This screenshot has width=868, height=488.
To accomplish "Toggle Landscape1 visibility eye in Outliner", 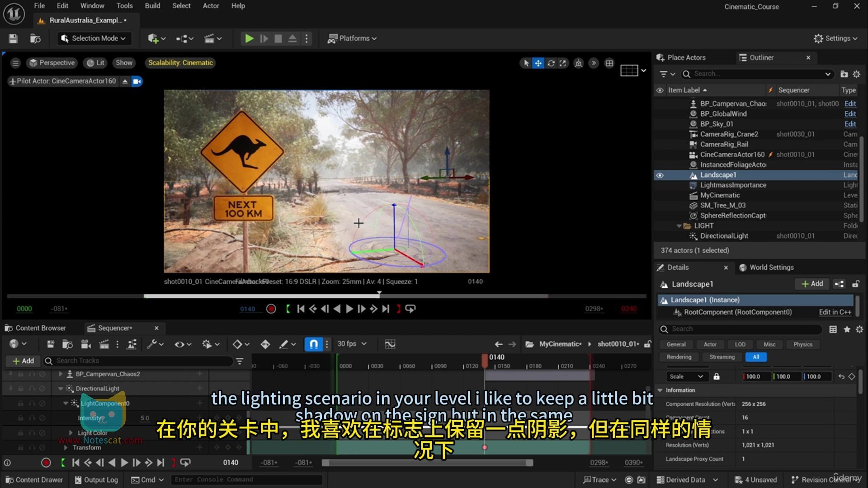I will tap(660, 175).
